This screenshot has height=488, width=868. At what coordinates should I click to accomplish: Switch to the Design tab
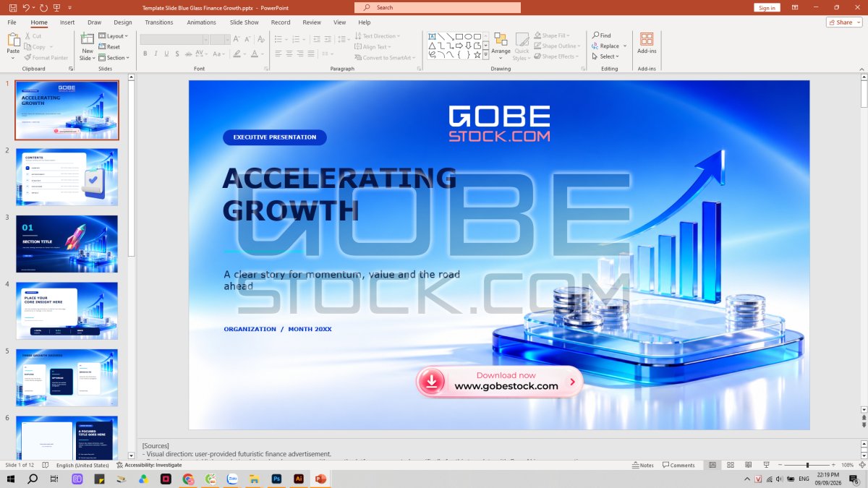(123, 22)
